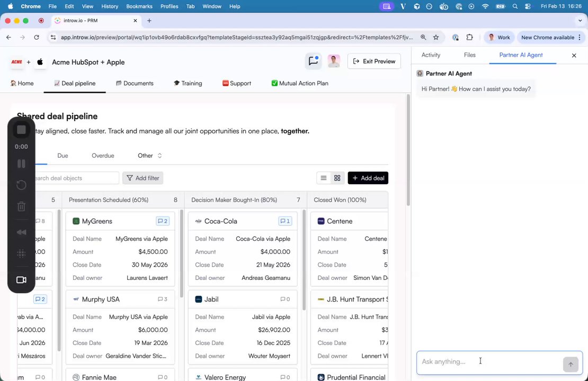Open Murphy USA comments icon
Viewport: 588px width, 381px height.
tap(163, 299)
